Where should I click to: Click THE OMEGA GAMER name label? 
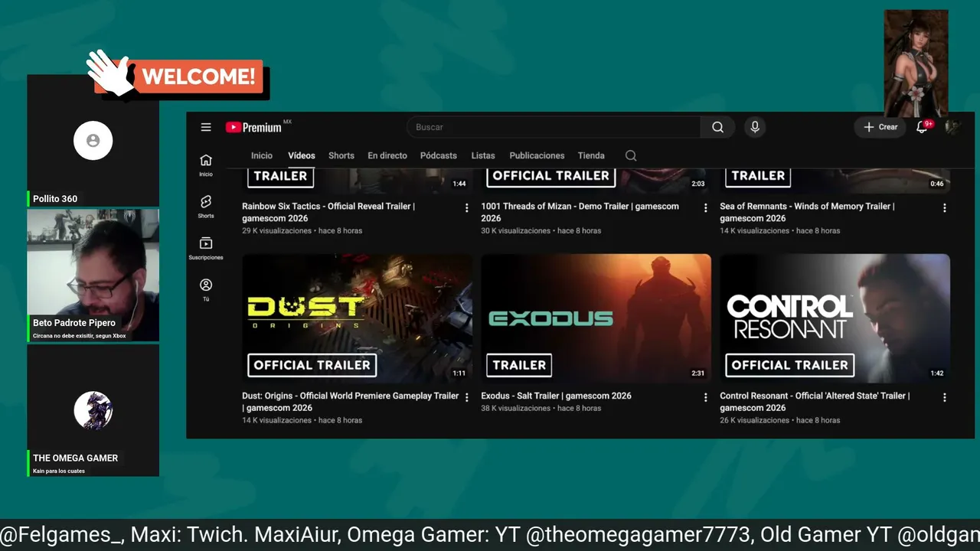tap(75, 458)
